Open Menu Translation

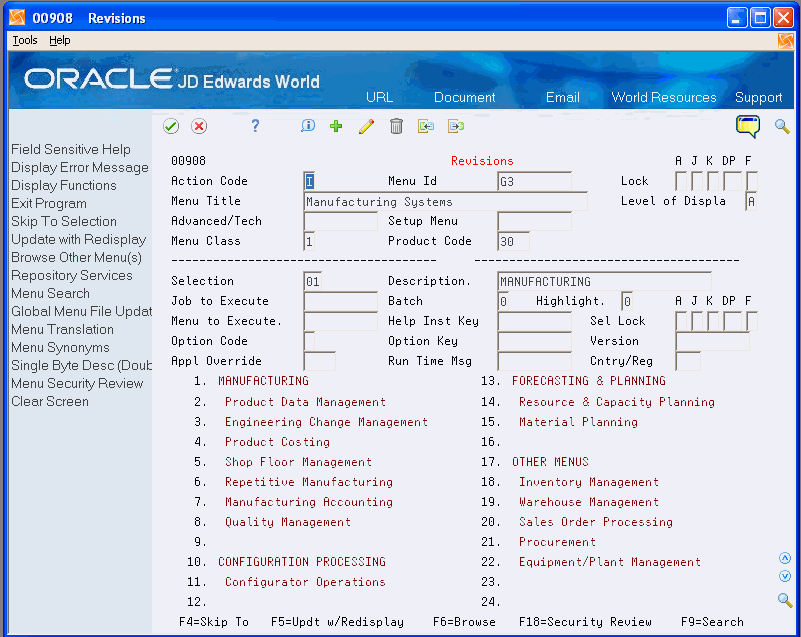point(62,329)
